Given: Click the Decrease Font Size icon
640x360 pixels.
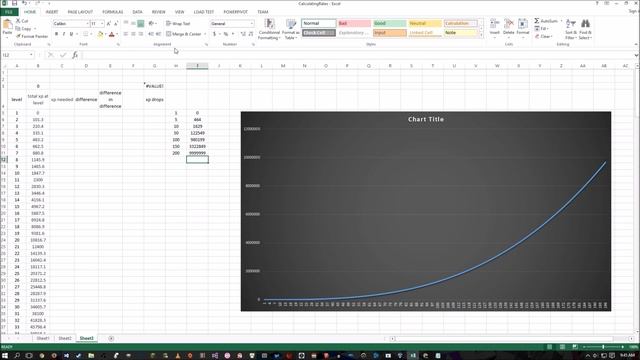Looking at the screenshot, I should [x=116, y=24].
